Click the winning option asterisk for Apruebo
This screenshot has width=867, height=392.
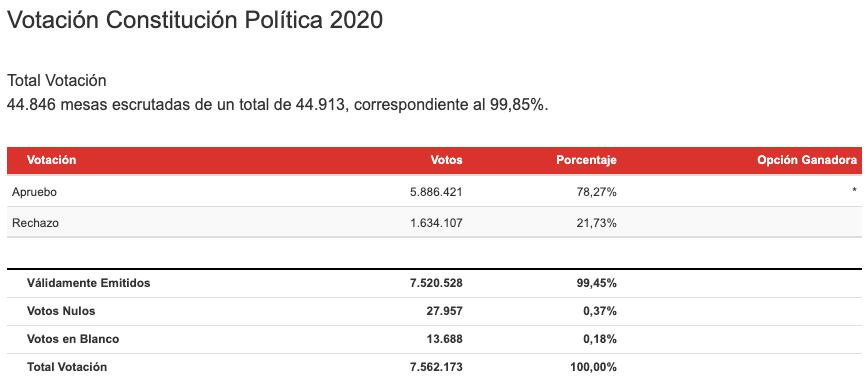coord(854,191)
